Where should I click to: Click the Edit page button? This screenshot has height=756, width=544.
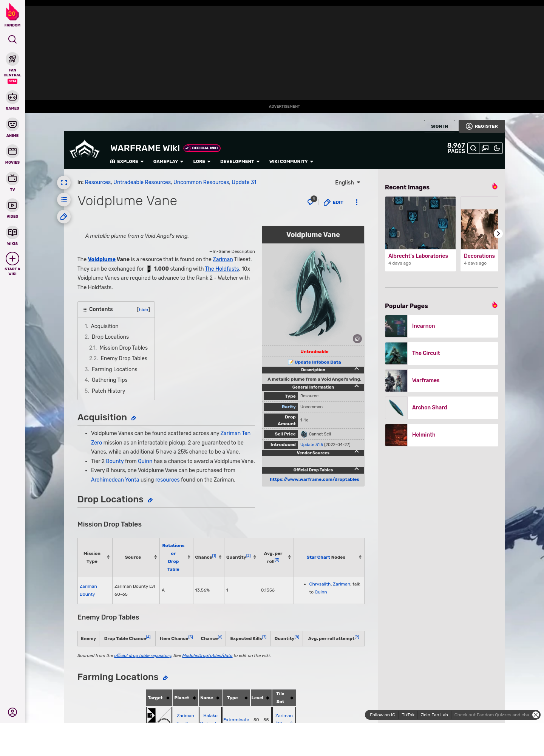334,202
